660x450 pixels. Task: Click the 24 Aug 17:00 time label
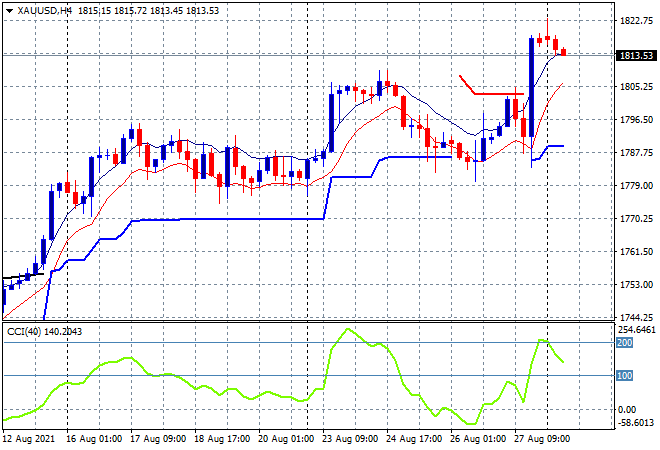pyautogui.click(x=414, y=439)
